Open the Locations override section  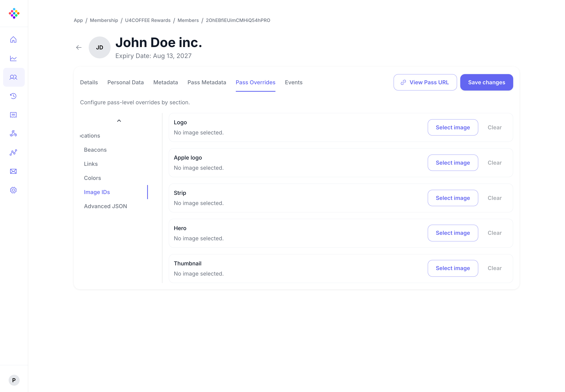click(90, 136)
